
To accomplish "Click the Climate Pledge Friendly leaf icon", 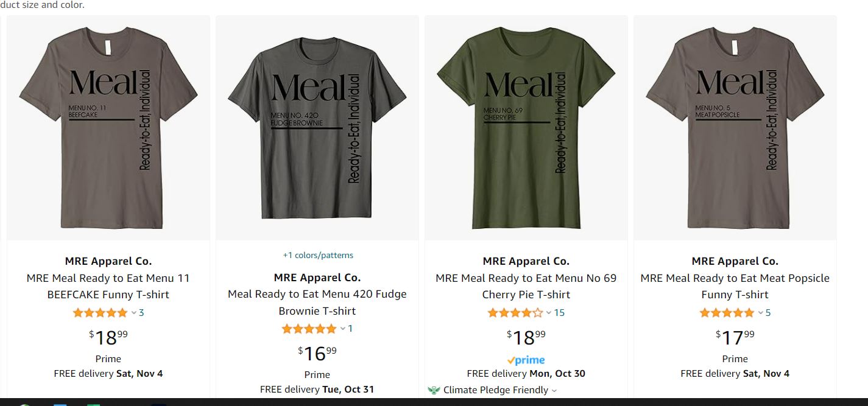I will tap(434, 390).
